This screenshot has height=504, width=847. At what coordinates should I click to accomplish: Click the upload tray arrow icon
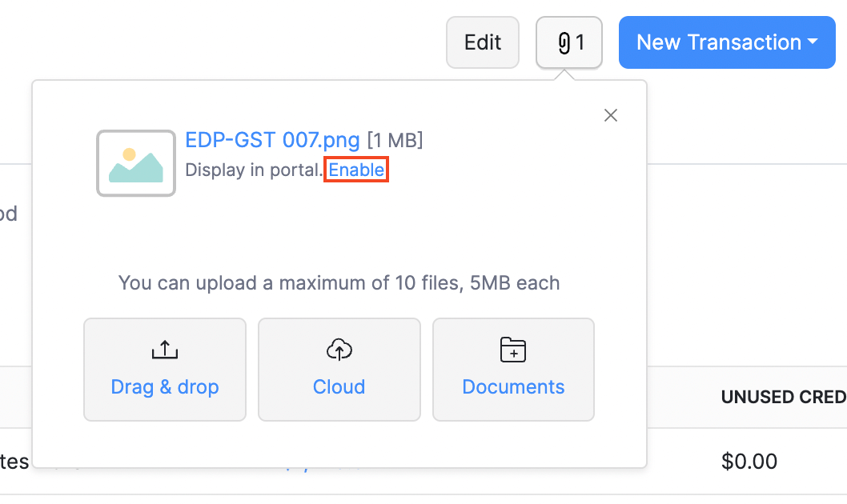(164, 350)
